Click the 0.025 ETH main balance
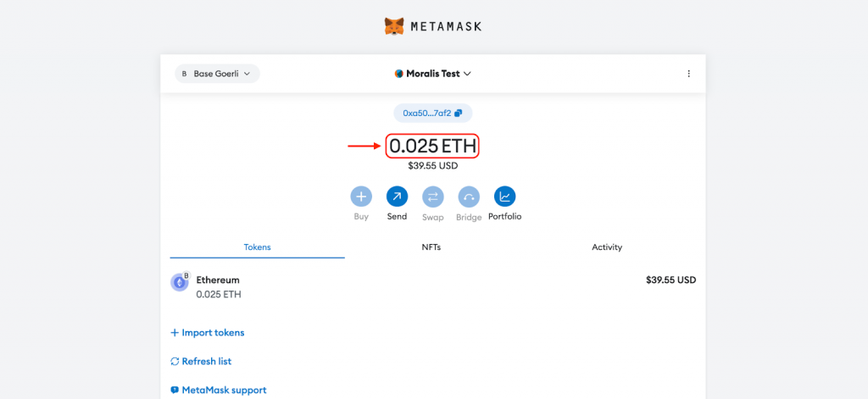The width and height of the screenshot is (868, 399). [432, 147]
